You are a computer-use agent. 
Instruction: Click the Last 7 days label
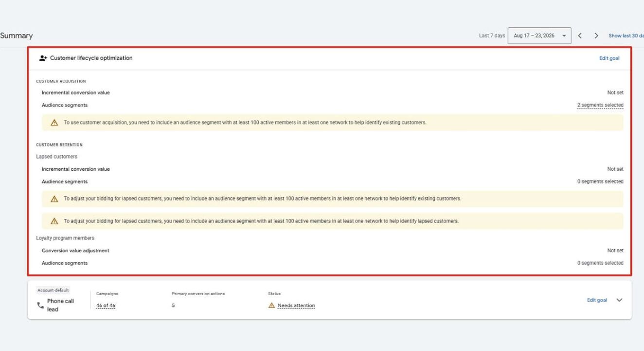pyautogui.click(x=492, y=35)
